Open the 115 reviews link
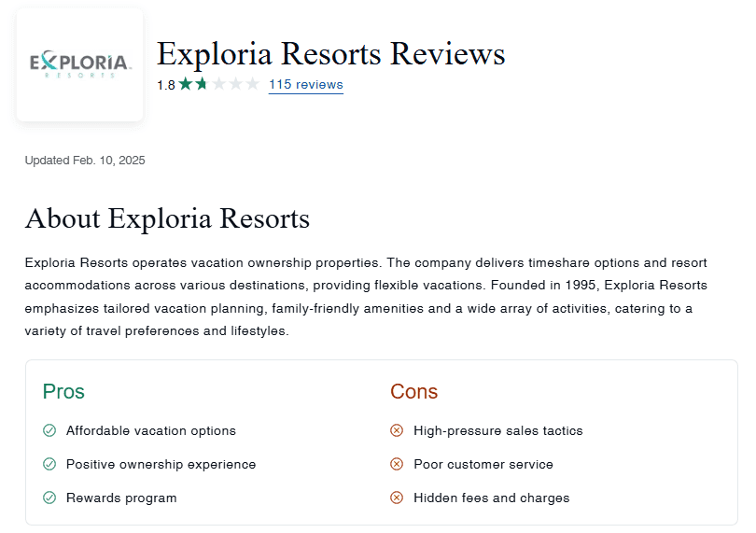The image size is (756, 533). 305,85
